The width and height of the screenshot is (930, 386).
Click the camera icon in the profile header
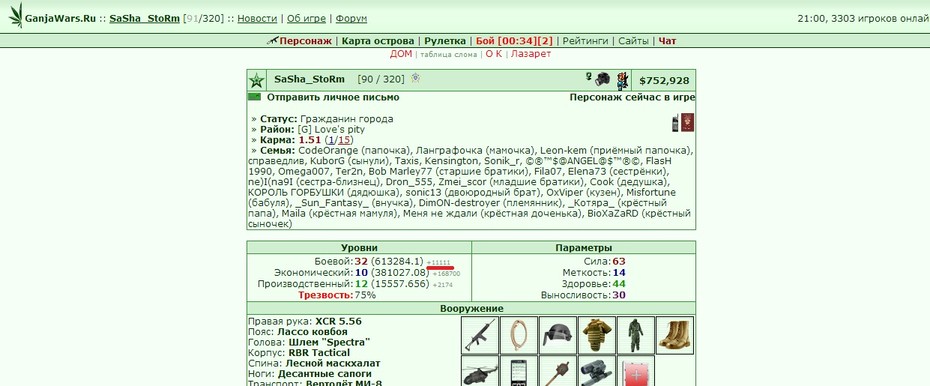603,79
